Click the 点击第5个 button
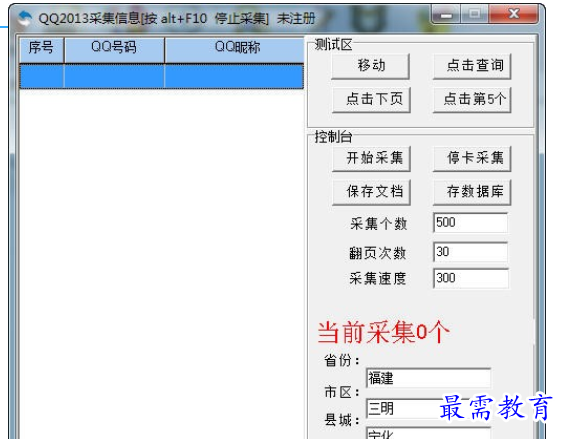 click(x=472, y=100)
